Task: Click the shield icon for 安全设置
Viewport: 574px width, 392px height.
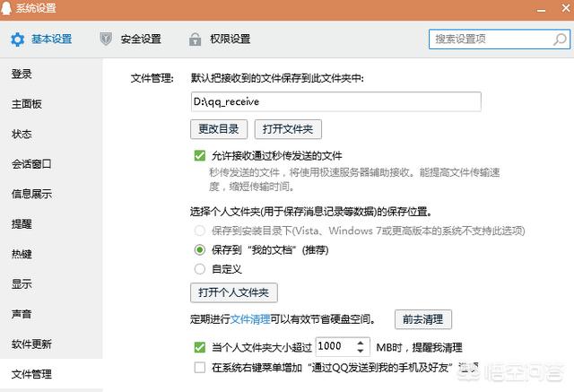Action: [x=106, y=39]
